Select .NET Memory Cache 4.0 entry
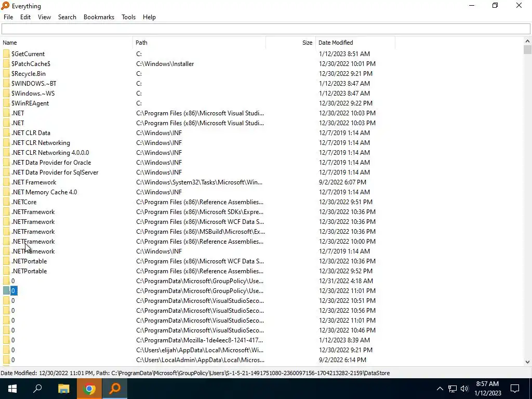Viewport: 532px width, 399px height. click(45, 192)
